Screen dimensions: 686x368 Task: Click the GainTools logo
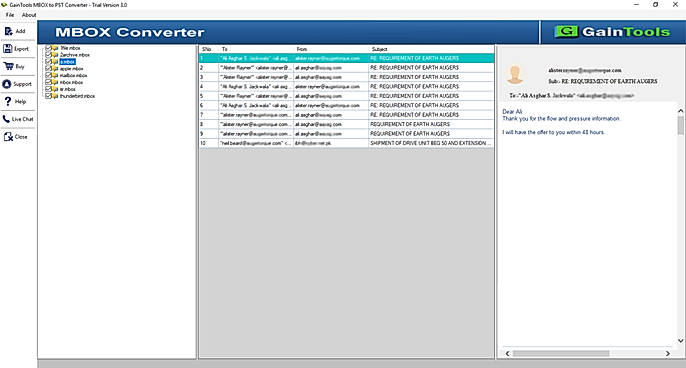coord(612,32)
